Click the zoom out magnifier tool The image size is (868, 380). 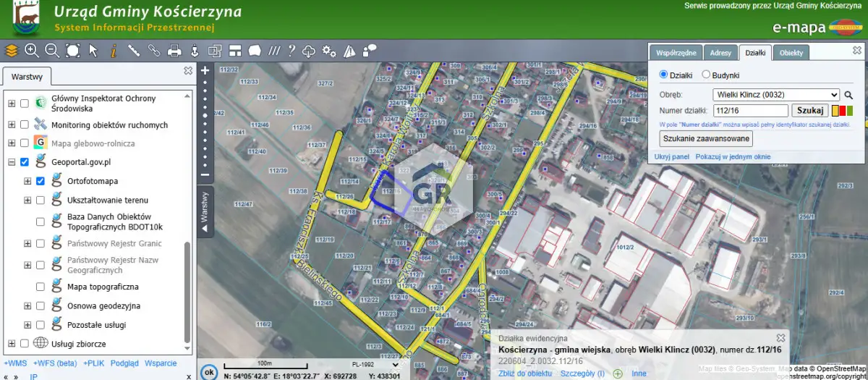pyautogui.click(x=52, y=50)
